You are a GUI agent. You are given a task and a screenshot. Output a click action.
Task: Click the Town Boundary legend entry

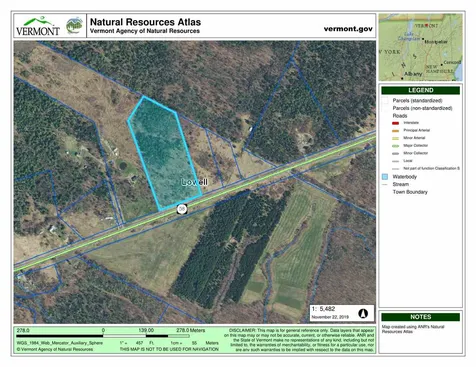coord(410,192)
